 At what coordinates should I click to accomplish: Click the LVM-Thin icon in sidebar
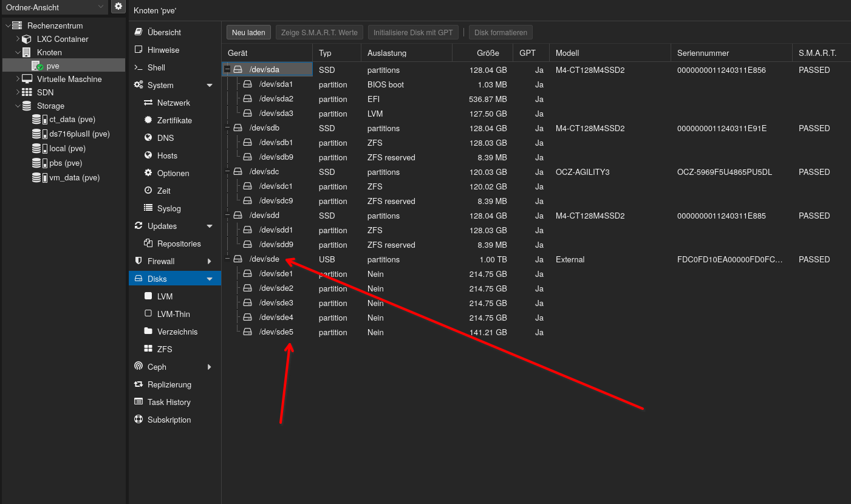[x=148, y=314]
